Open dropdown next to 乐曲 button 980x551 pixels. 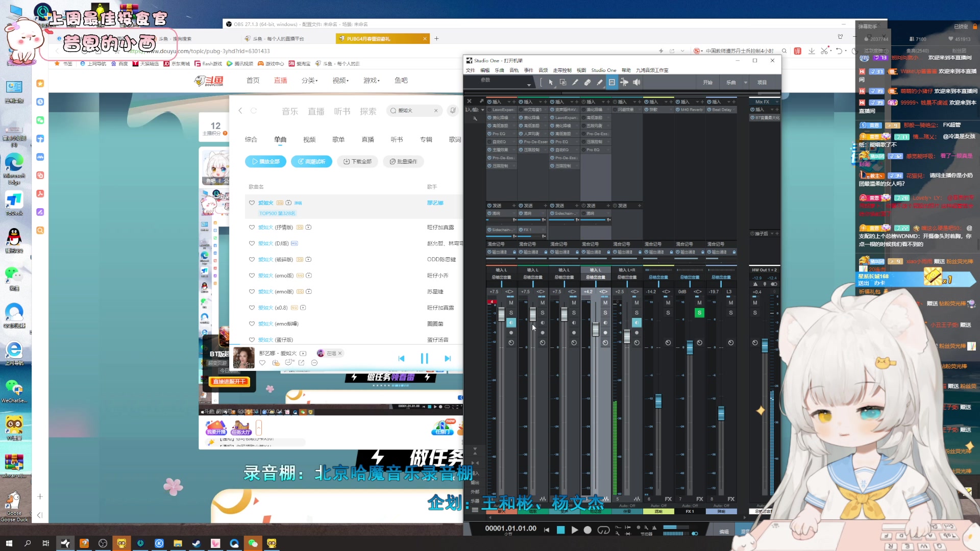[x=745, y=82]
